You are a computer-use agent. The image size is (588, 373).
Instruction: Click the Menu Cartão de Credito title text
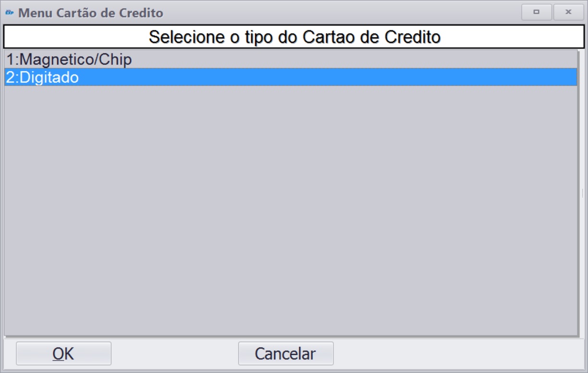click(91, 12)
